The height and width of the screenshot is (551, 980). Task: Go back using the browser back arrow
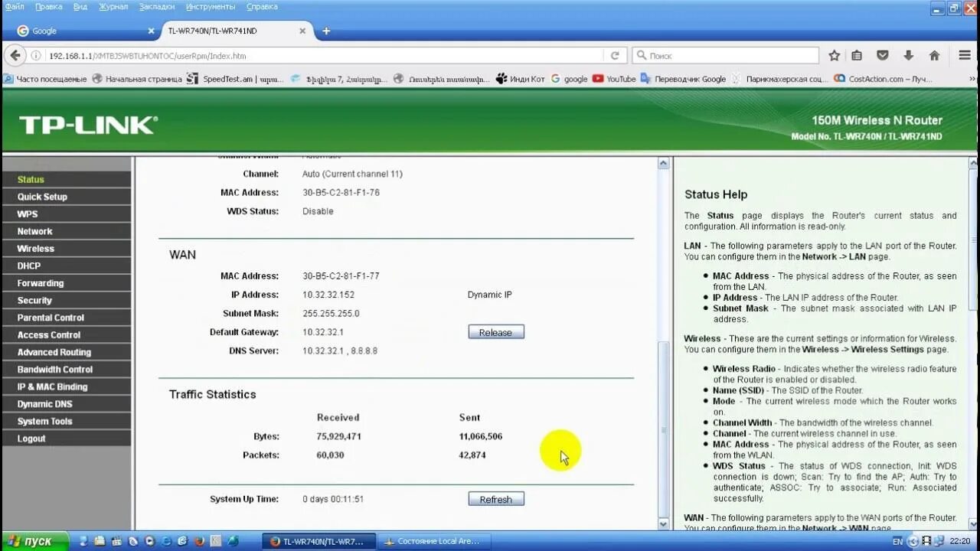coord(15,55)
